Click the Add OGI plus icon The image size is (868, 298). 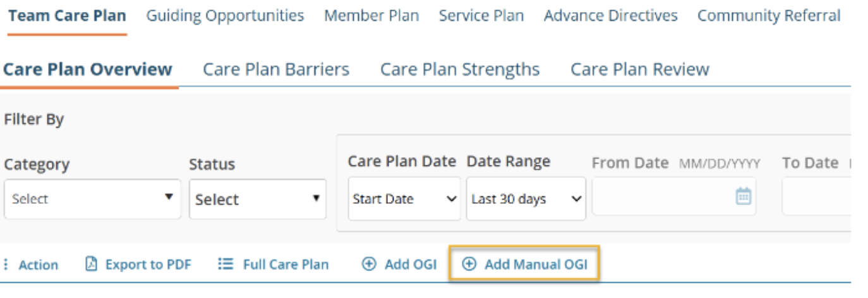[x=368, y=265]
